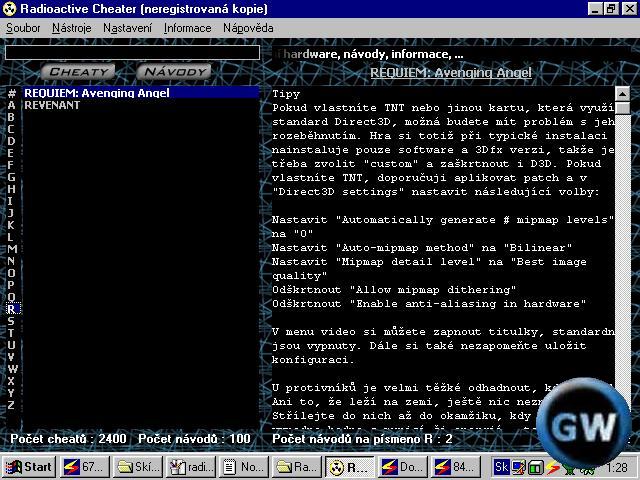Select letter F in the index
Screen dimensions: 640x480
click(x=11, y=165)
